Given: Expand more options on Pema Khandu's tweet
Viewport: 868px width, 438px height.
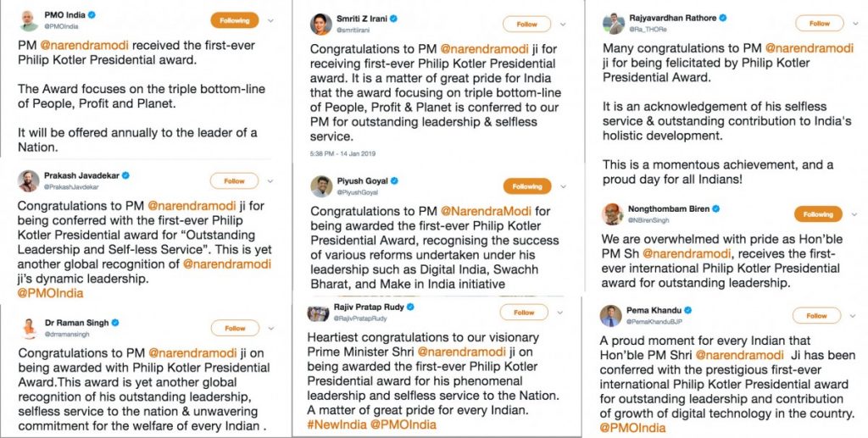Looking at the screenshot, I should [850, 316].
